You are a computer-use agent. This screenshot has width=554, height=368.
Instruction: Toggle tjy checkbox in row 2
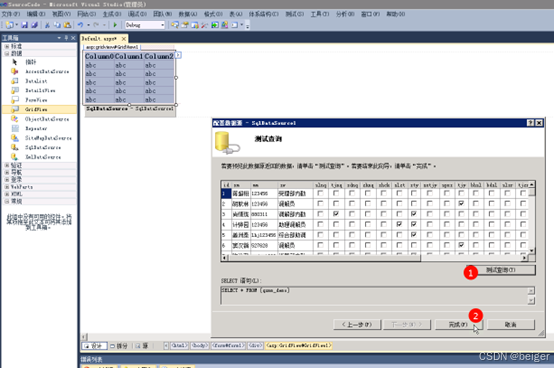click(x=461, y=204)
